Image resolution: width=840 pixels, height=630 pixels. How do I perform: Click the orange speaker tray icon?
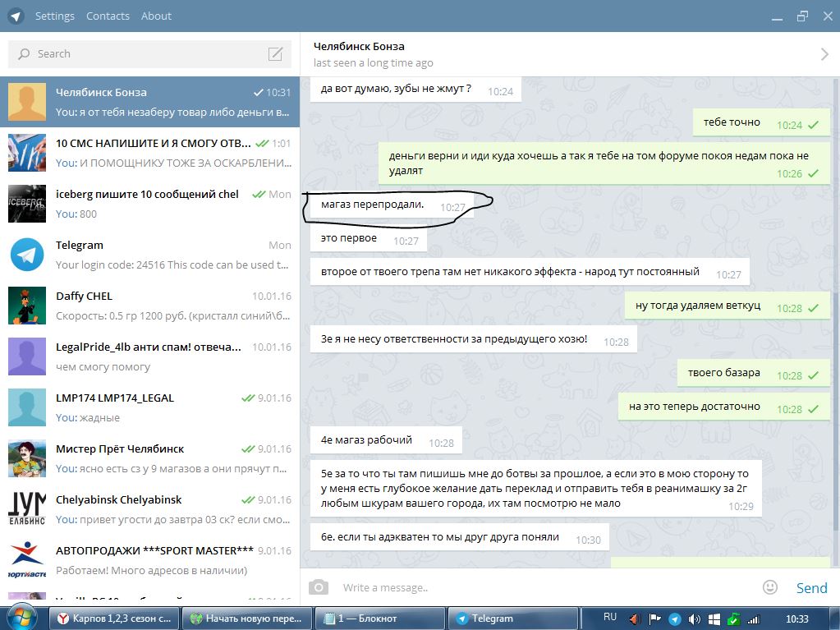point(635,619)
